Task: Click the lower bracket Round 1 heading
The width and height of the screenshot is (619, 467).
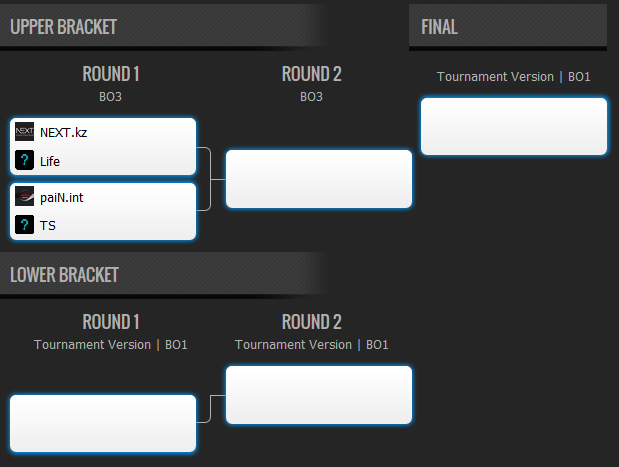Action: pyautogui.click(x=111, y=322)
